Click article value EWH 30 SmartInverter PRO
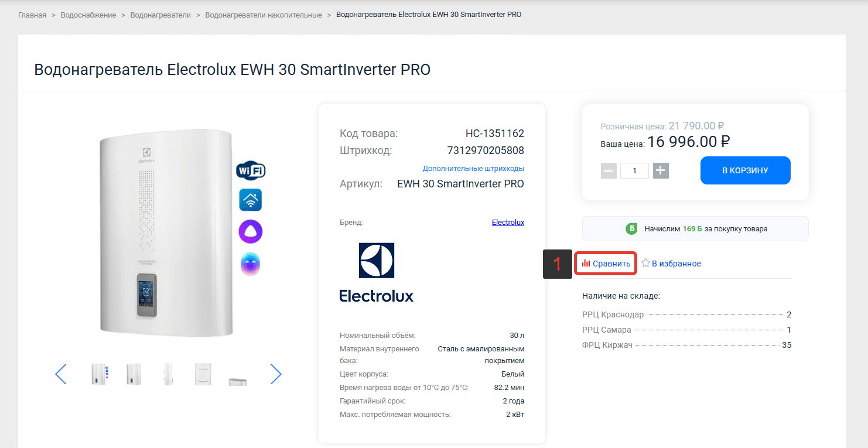 (460, 184)
